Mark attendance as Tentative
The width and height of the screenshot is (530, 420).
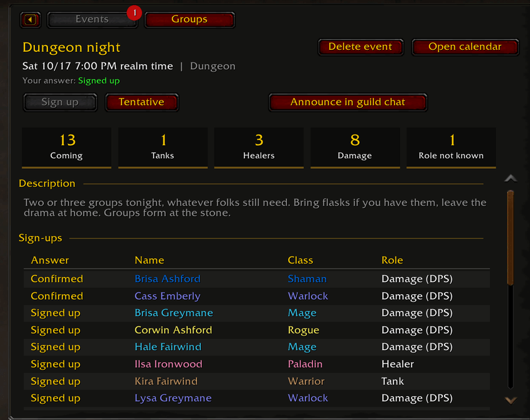tap(142, 102)
